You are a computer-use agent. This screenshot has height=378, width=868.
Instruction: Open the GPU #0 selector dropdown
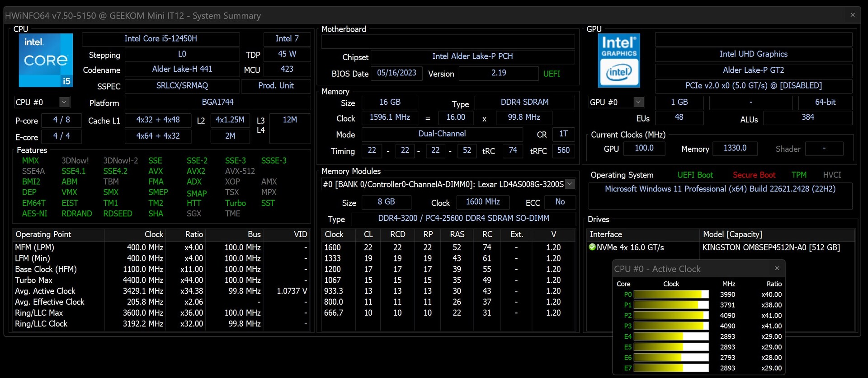point(638,102)
